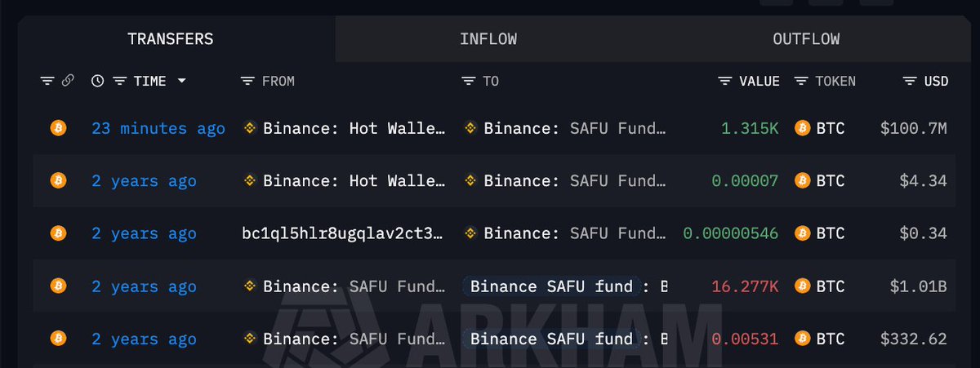Switch to the OUTFLOW tab
980x368 pixels.
tap(805, 39)
